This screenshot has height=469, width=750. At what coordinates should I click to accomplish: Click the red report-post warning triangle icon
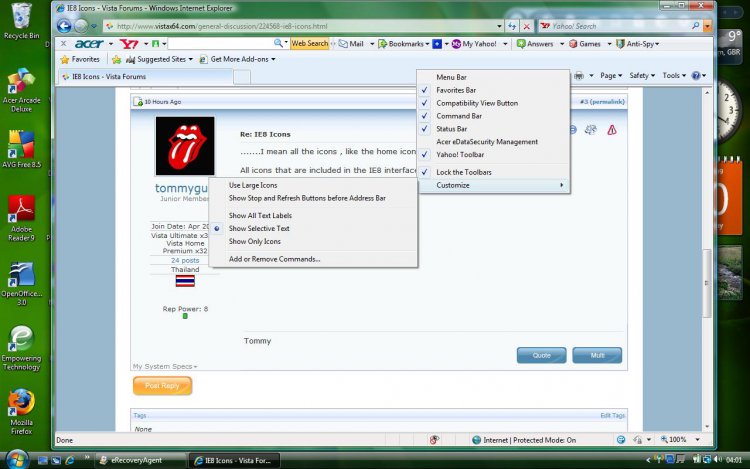click(612, 130)
